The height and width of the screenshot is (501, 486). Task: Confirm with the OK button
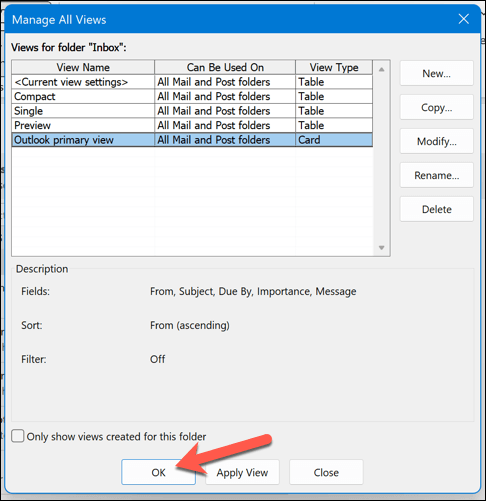point(158,472)
